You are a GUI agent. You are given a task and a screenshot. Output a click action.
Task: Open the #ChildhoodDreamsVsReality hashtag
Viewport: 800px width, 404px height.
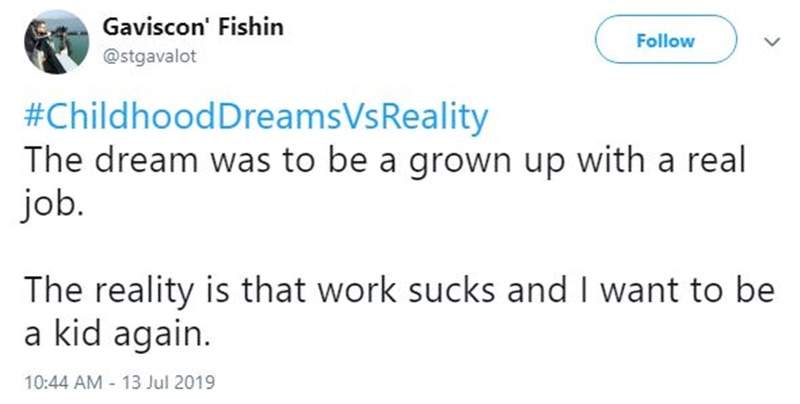tap(254, 119)
